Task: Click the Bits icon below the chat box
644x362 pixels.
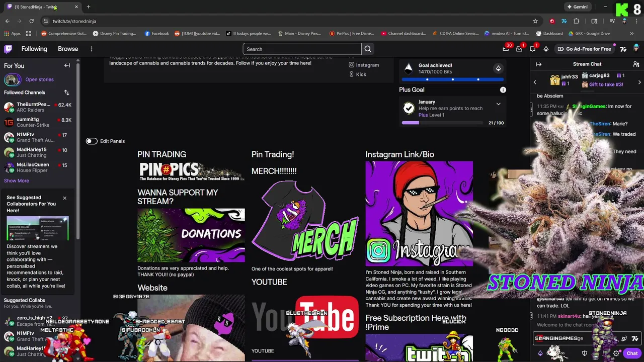Action: (540, 353)
